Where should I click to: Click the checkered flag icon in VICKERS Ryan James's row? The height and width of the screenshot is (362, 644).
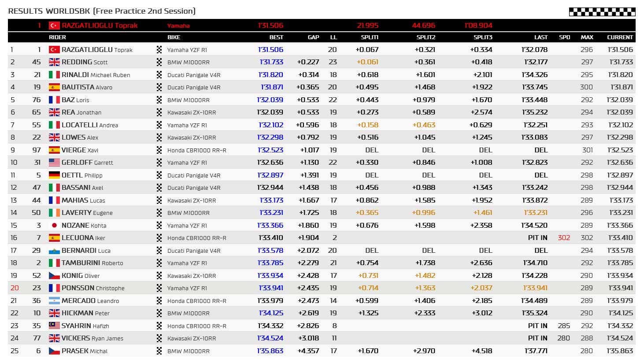(x=159, y=338)
